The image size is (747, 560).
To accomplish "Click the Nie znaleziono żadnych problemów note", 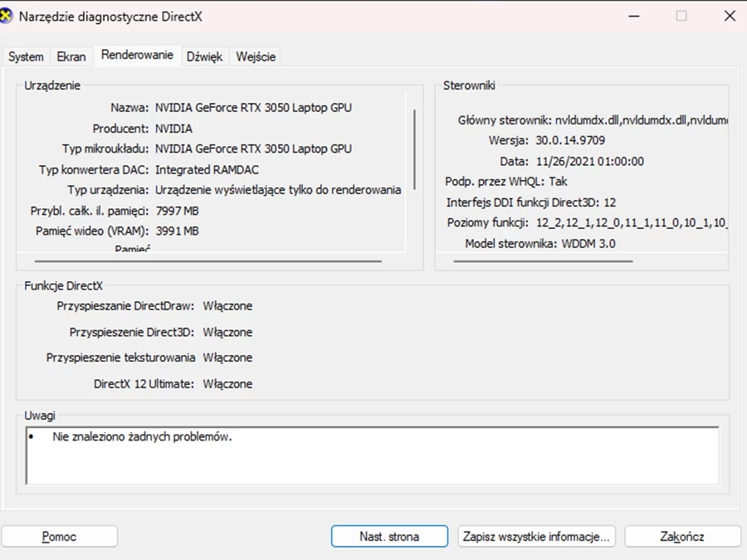I will pos(145,436).
